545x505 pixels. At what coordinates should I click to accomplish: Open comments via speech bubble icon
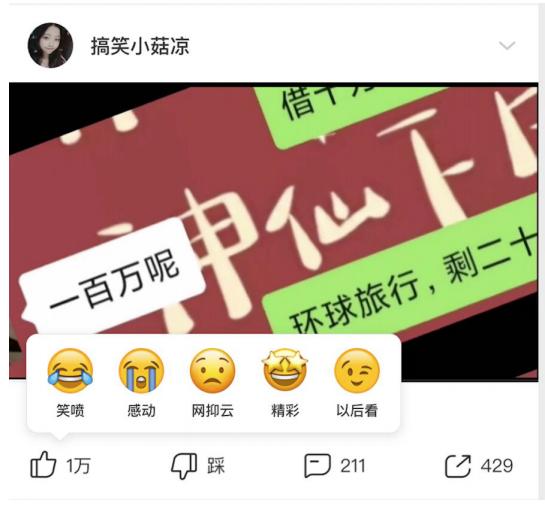(x=317, y=466)
